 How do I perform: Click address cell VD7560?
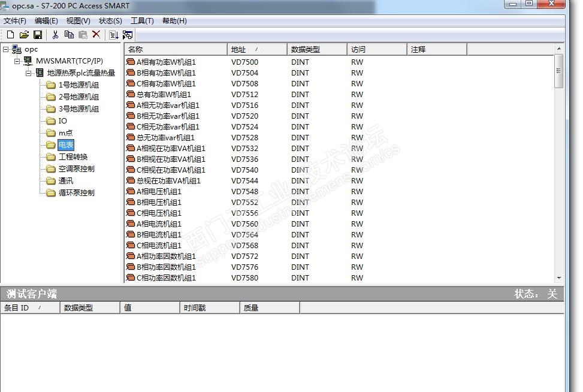[x=244, y=224]
